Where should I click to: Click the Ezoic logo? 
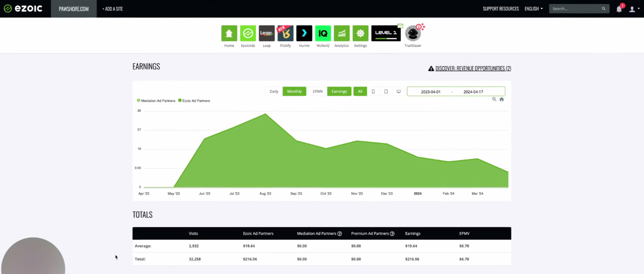tap(23, 9)
